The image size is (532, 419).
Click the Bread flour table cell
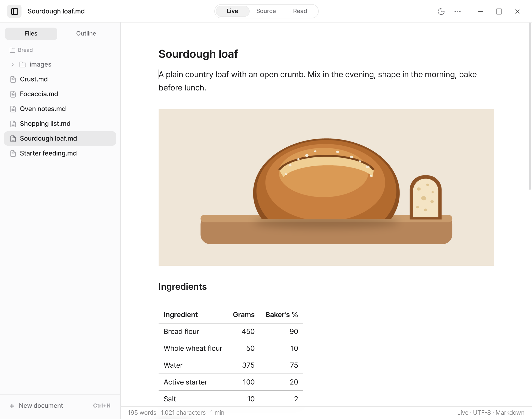[181, 331]
